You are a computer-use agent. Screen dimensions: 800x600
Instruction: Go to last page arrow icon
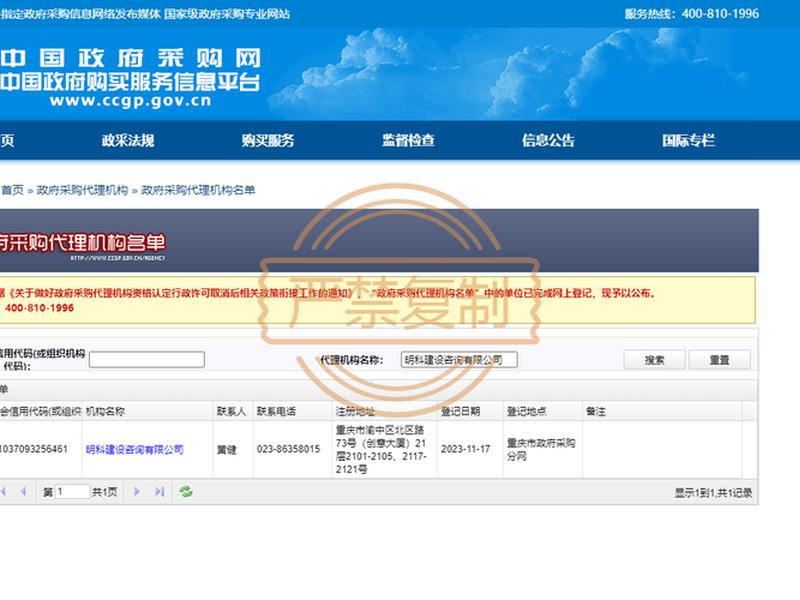[x=160, y=492]
